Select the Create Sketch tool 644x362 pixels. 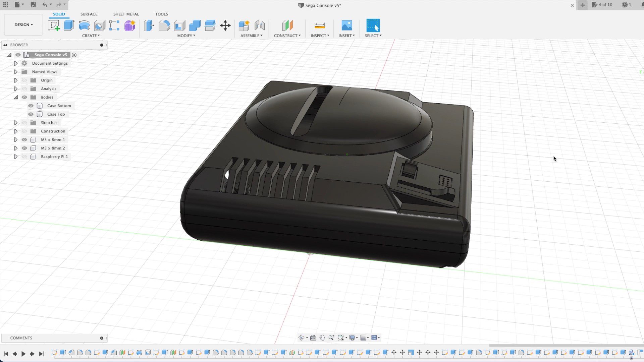click(54, 25)
